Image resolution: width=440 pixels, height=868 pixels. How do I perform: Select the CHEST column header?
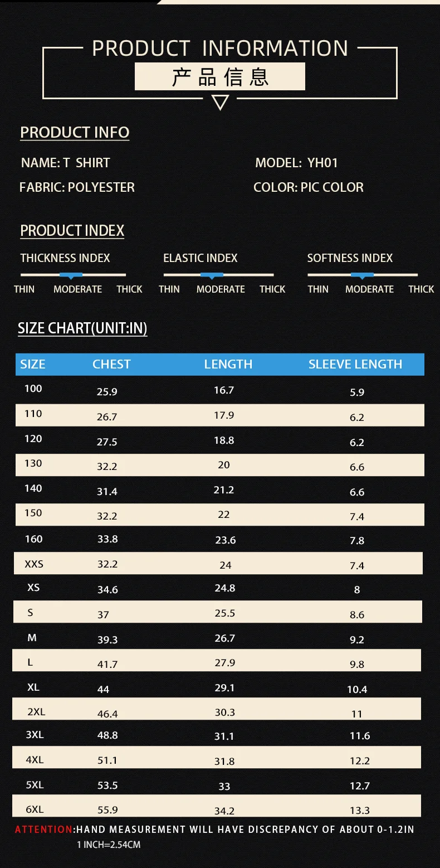pos(111,364)
